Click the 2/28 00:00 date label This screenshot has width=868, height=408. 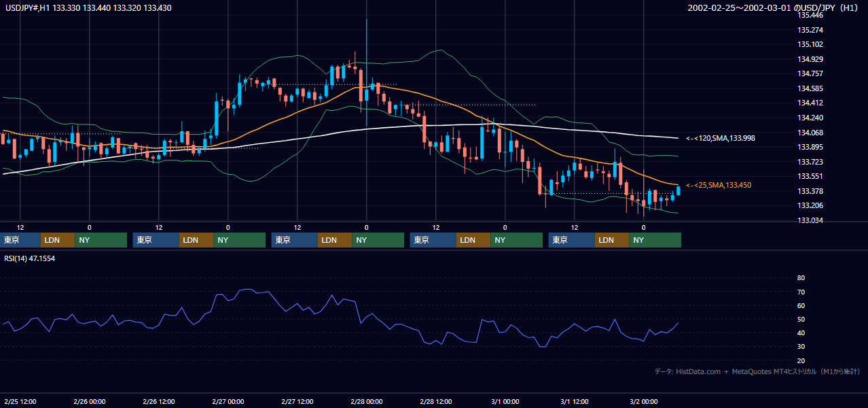(366, 402)
